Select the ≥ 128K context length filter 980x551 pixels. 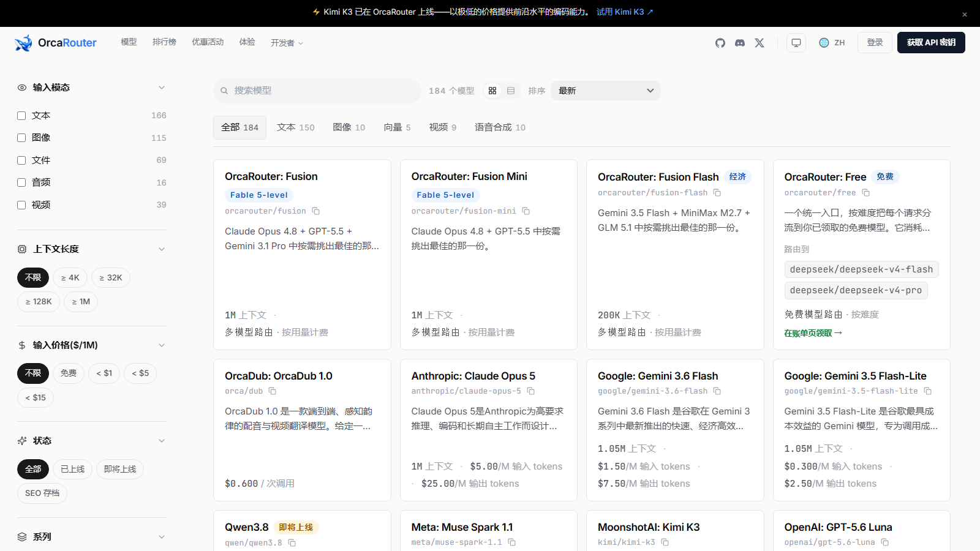point(39,302)
